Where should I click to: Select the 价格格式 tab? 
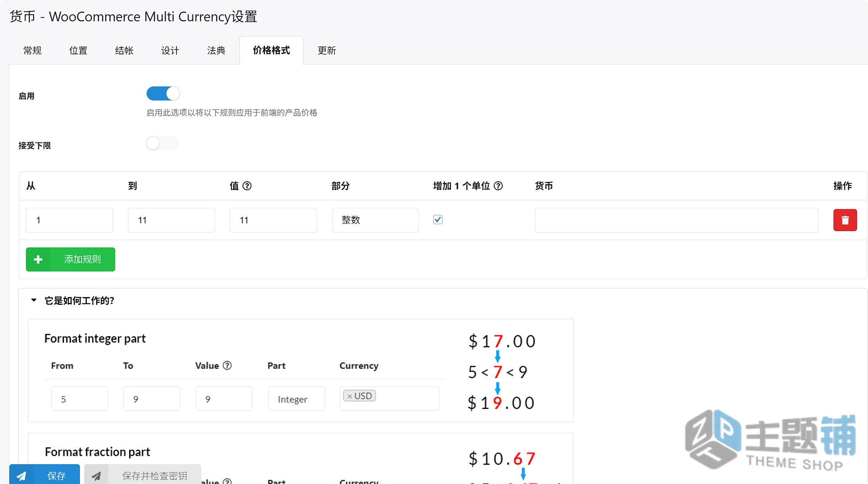pos(271,50)
